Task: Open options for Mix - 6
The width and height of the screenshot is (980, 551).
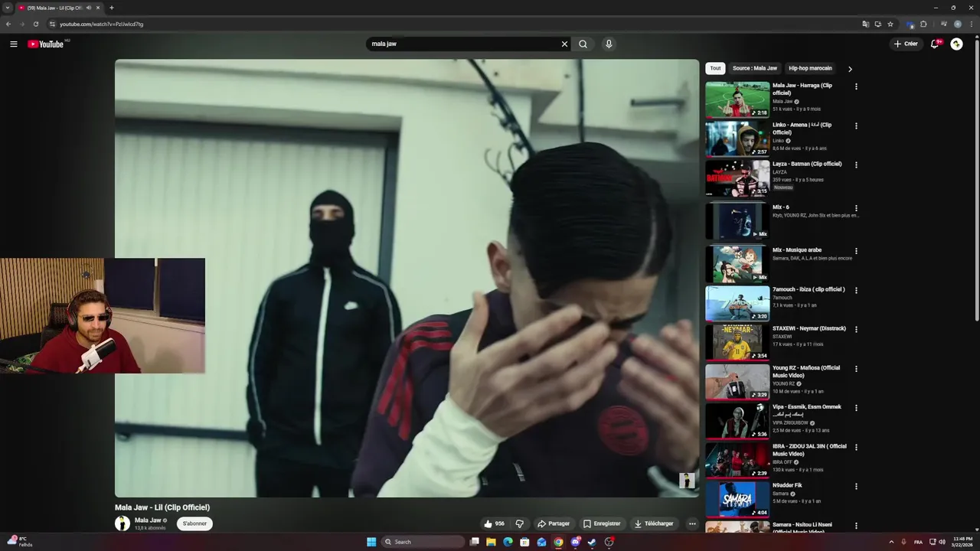Action: point(856,208)
